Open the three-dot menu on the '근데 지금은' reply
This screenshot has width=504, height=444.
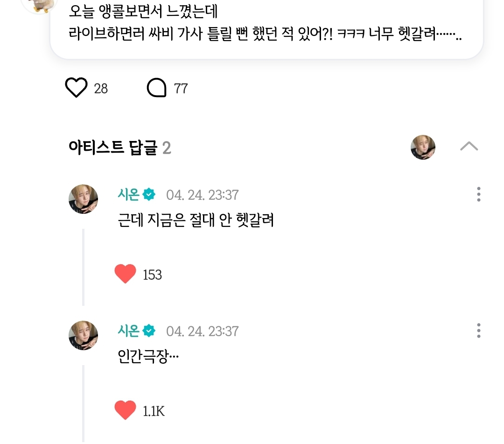pyautogui.click(x=478, y=194)
